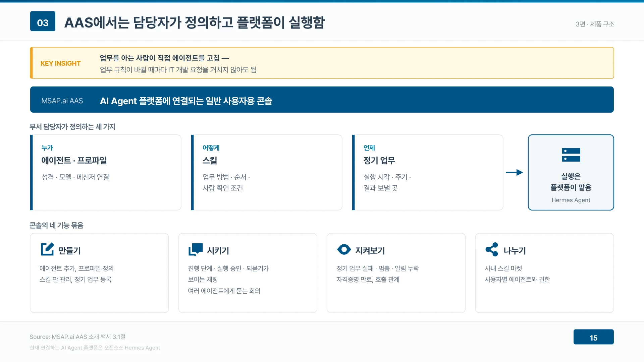The width and height of the screenshot is (644, 362).
Task: Click '스킬 판 관리, 정기 업무 등록' line
Action: click(75, 280)
